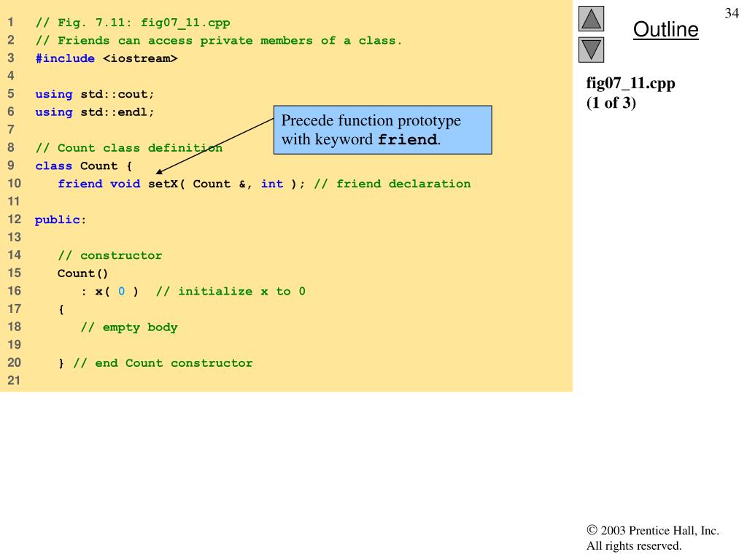This screenshot has height=560, width=747.
Task: Click the 'class Count {' line
Action: (x=83, y=166)
